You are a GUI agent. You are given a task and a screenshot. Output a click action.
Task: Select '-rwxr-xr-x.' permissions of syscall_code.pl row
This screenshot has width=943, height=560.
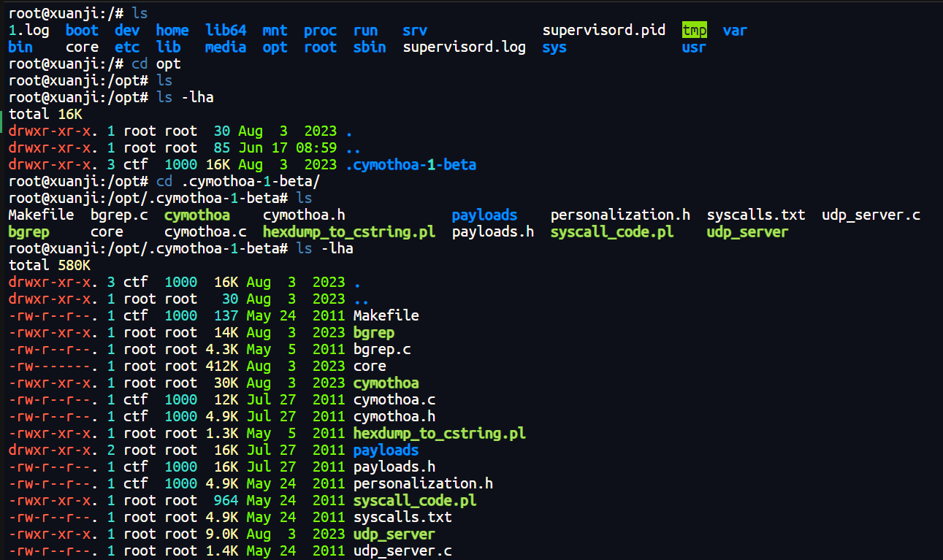[53, 501]
